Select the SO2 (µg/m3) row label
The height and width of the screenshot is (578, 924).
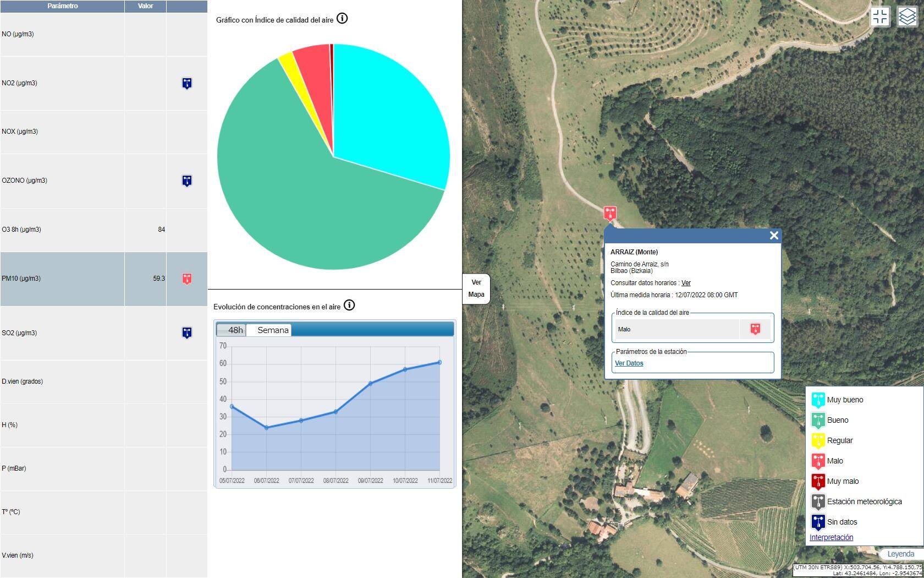[x=19, y=333]
